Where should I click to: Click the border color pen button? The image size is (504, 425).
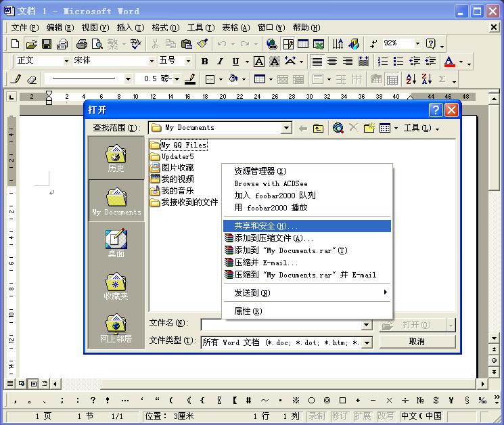190,79
